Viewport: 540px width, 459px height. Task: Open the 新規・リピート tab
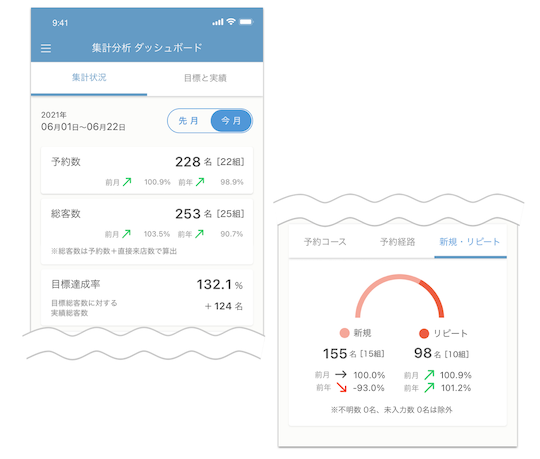[470, 242]
